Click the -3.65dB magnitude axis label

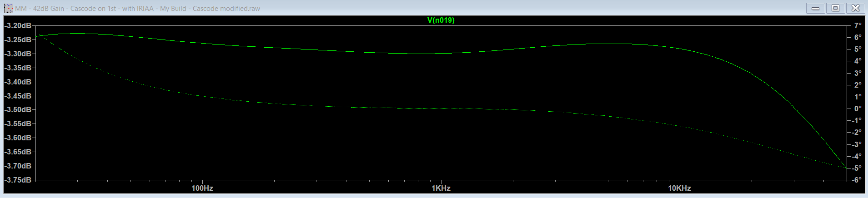(18, 152)
